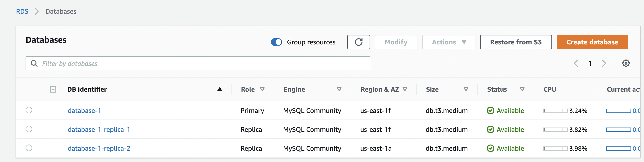Open the Actions dropdown menu
Image resolution: width=644 pixels, height=162 pixels.
[x=448, y=42]
